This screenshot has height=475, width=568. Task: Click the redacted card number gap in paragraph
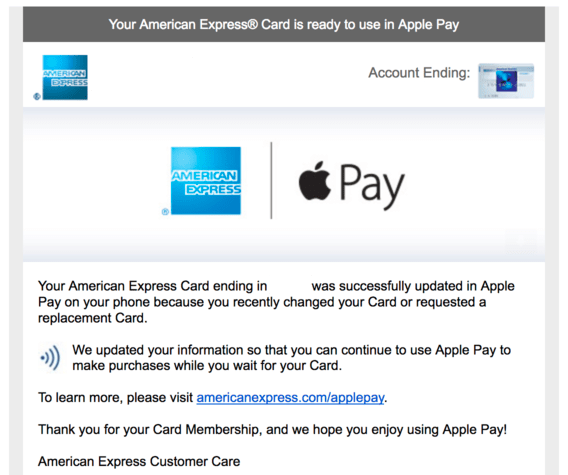(289, 286)
